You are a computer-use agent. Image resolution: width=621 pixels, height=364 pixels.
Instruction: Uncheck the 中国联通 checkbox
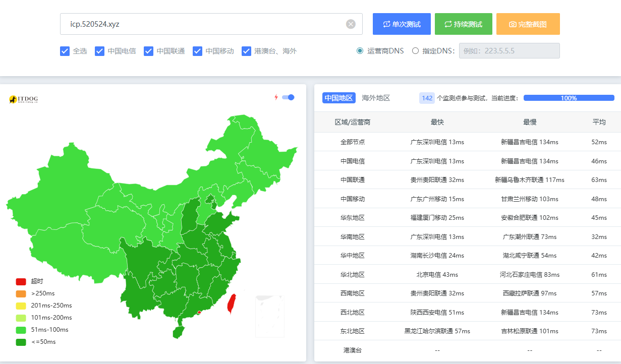pyautogui.click(x=148, y=51)
